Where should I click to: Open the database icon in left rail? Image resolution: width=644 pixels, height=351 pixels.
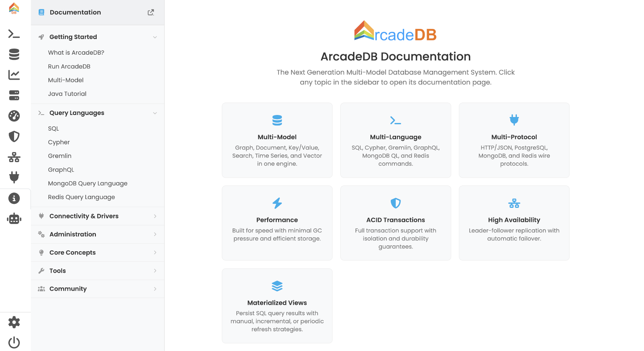tap(14, 54)
